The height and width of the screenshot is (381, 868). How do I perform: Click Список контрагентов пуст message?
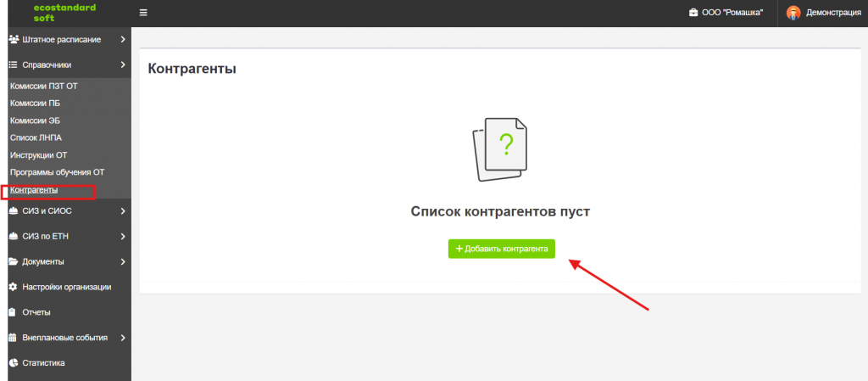pyautogui.click(x=500, y=211)
